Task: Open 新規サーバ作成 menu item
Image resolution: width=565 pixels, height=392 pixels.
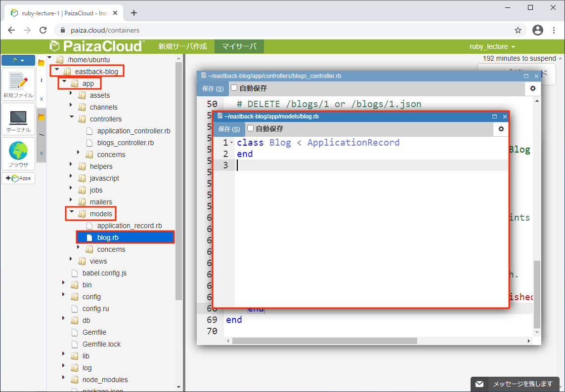Action: click(182, 46)
